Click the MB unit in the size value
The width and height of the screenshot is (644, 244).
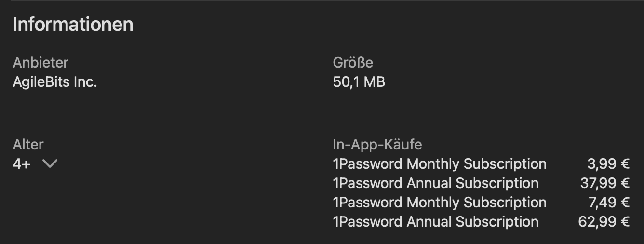(x=374, y=82)
